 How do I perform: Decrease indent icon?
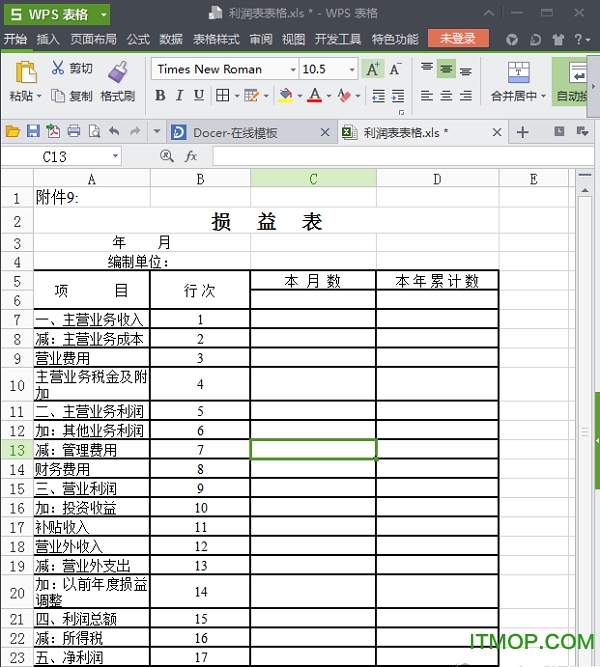click(x=378, y=96)
